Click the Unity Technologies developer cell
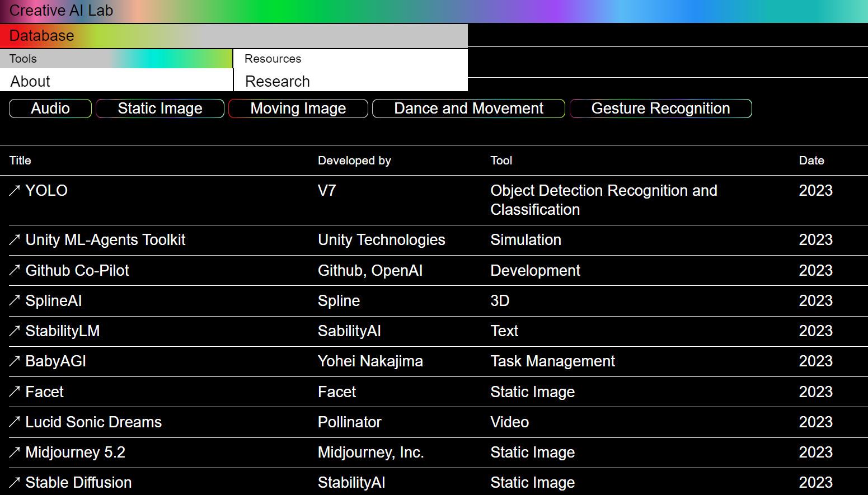 coord(382,240)
